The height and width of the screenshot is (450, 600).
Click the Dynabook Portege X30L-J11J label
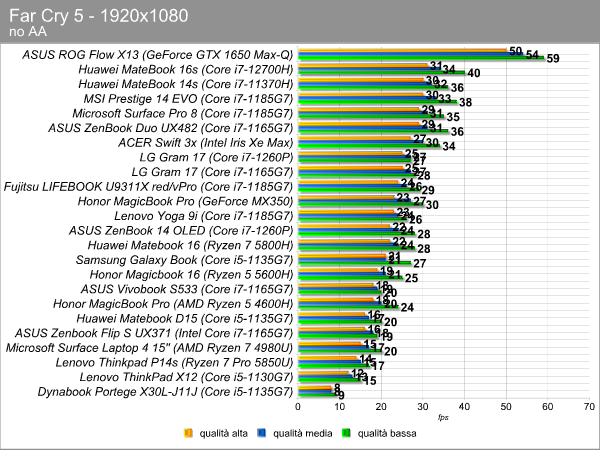click(x=165, y=392)
